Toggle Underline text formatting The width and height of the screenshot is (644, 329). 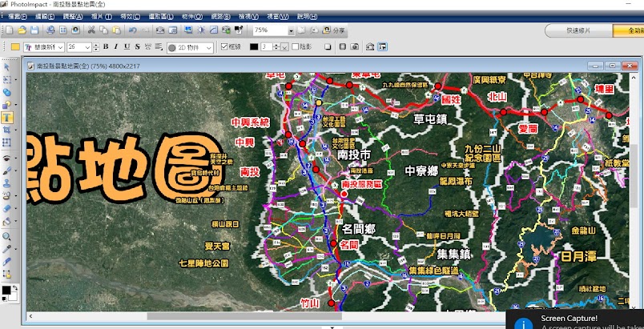(127, 46)
